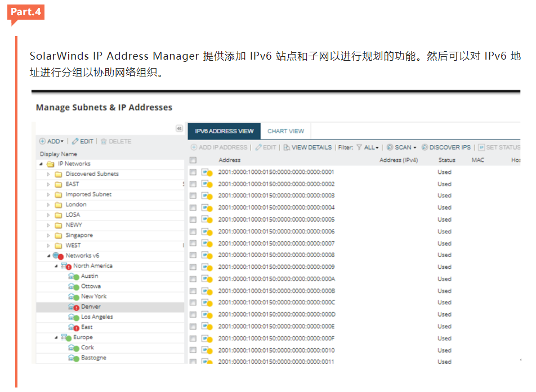Image resolution: width=536 pixels, height=392 pixels.
Task: Click the DISCOVER IPS icon
Action: click(x=425, y=147)
